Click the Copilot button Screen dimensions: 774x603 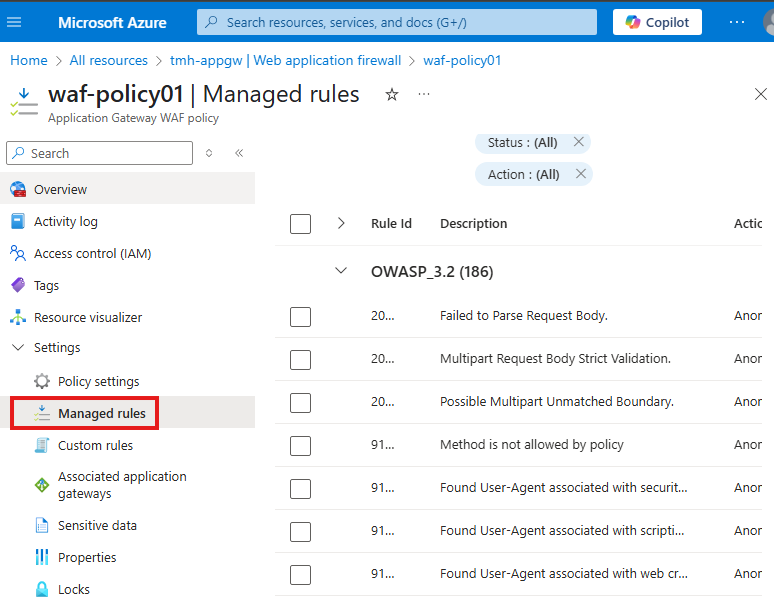657,22
